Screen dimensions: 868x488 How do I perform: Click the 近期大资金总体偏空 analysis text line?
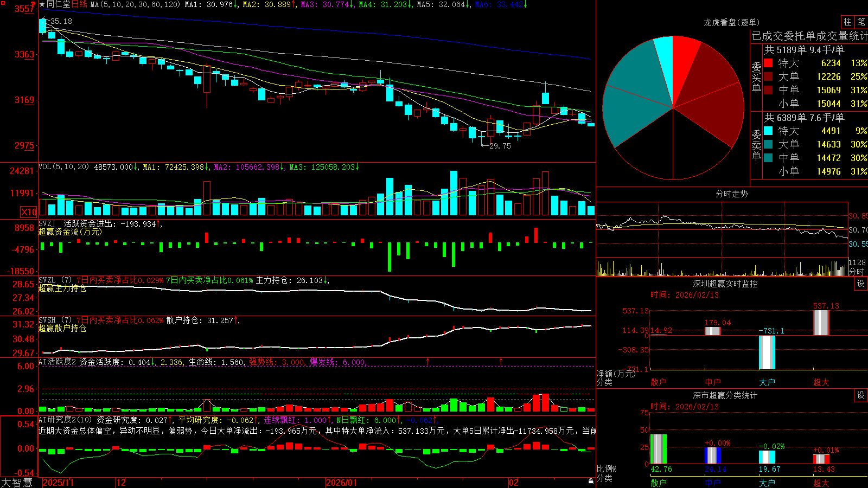point(317,431)
